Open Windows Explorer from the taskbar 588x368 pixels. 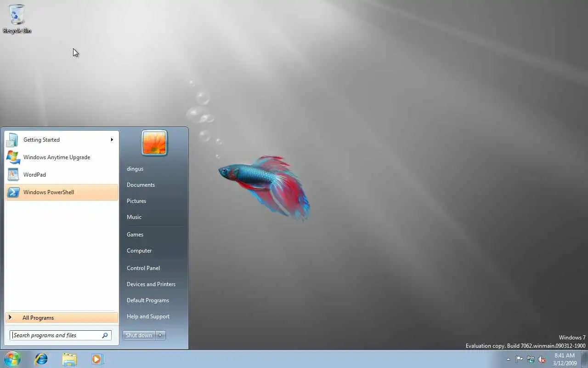[69, 359]
